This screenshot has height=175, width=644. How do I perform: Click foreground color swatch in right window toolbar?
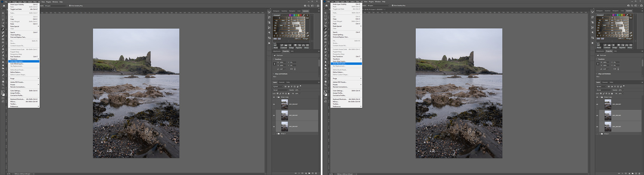pos(325,93)
